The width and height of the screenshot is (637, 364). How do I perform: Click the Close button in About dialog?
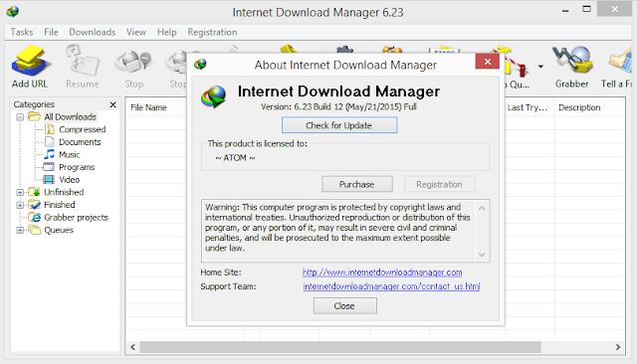coord(344,306)
